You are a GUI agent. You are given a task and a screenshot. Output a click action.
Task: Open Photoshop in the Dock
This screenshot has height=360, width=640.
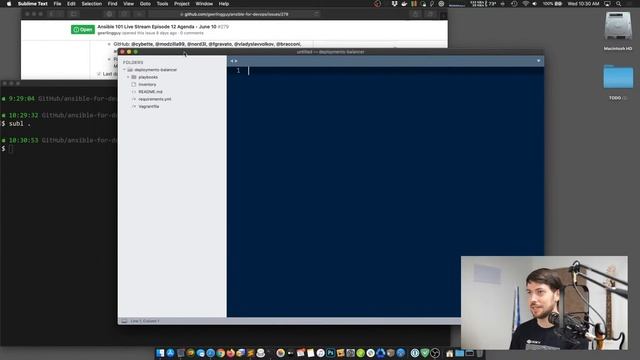click(331, 353)
